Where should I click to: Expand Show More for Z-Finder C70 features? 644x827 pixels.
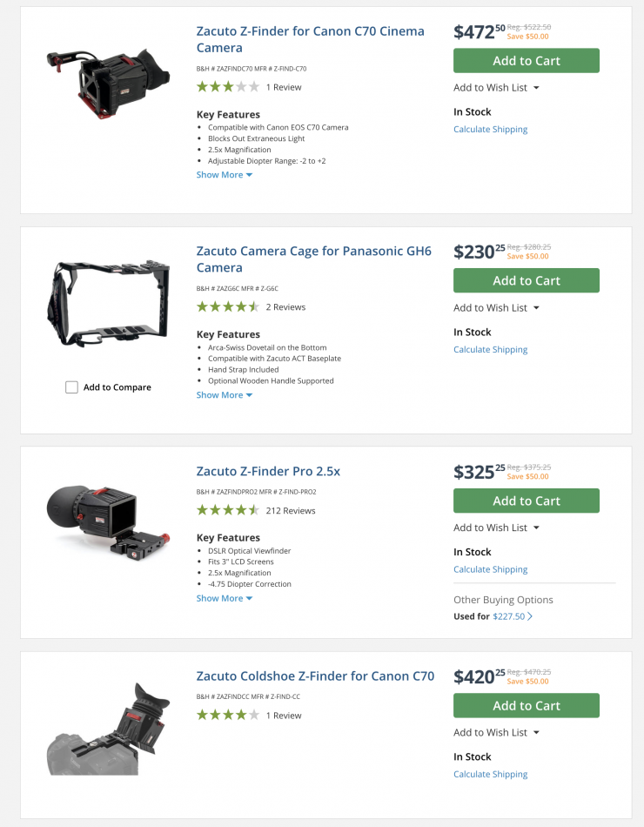point(224,175)
